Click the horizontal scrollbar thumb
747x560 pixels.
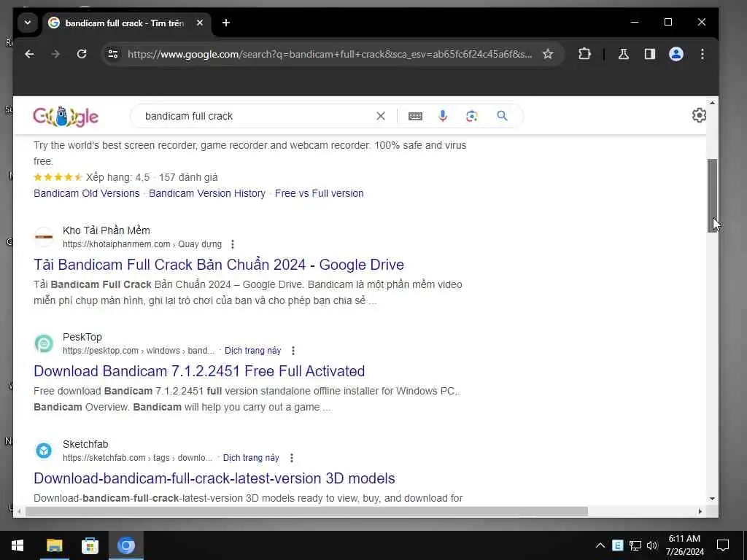click(x=306, y=511)
